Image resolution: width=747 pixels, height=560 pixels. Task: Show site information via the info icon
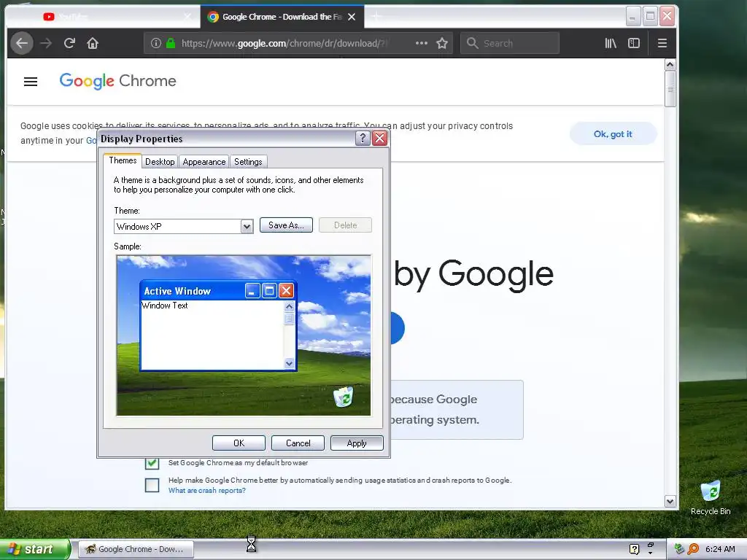click(156, 43)
